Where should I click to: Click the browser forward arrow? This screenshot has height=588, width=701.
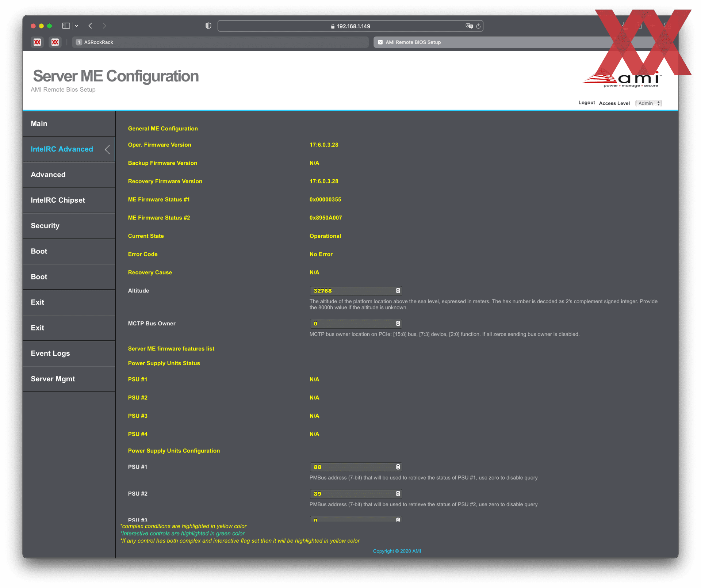[104, 26]
